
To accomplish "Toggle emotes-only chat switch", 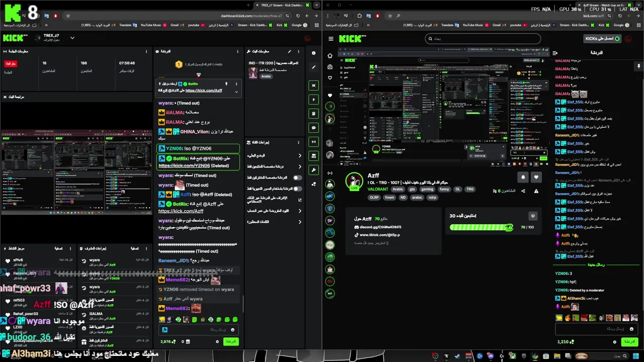I will [x=298, y=189].
